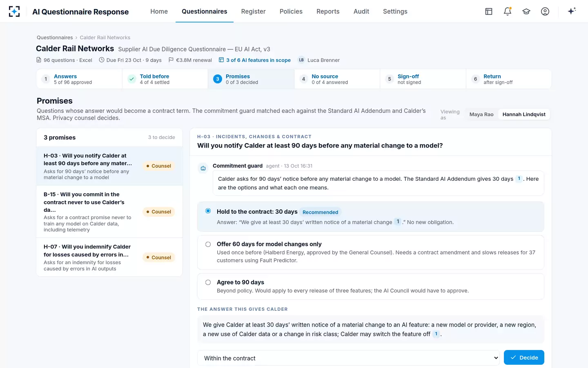Open Audit tab

pyautogui.click(x=361, y=11)
